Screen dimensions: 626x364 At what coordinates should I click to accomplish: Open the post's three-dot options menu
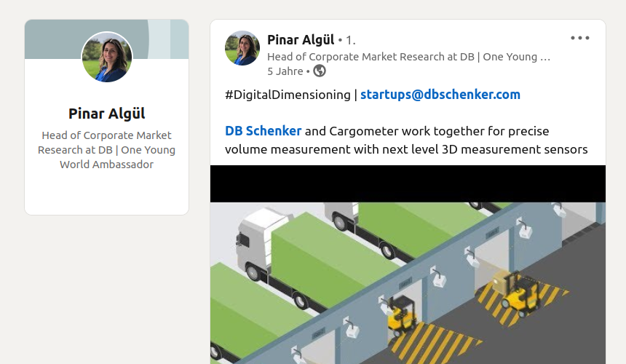point(579,38)
